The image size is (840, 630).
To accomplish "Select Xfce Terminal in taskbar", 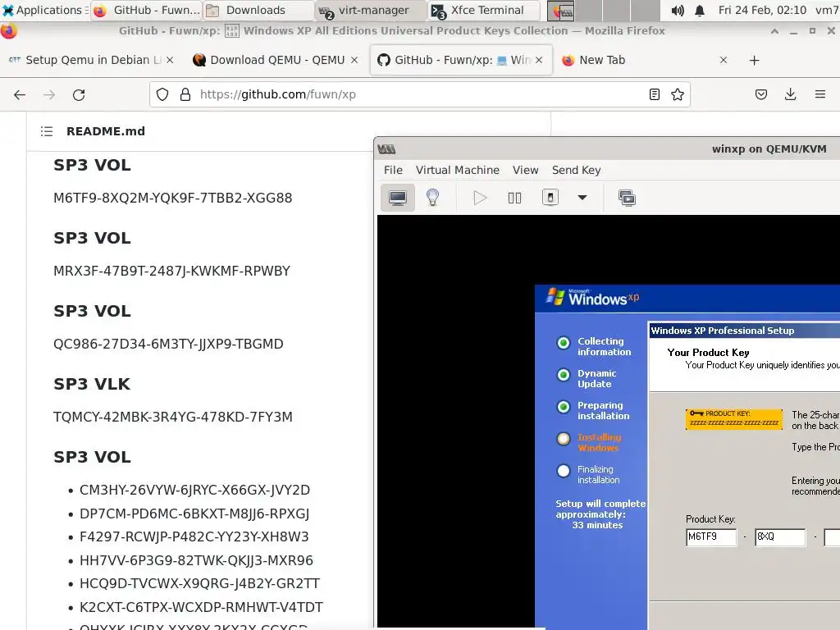I will click(483, 10).
